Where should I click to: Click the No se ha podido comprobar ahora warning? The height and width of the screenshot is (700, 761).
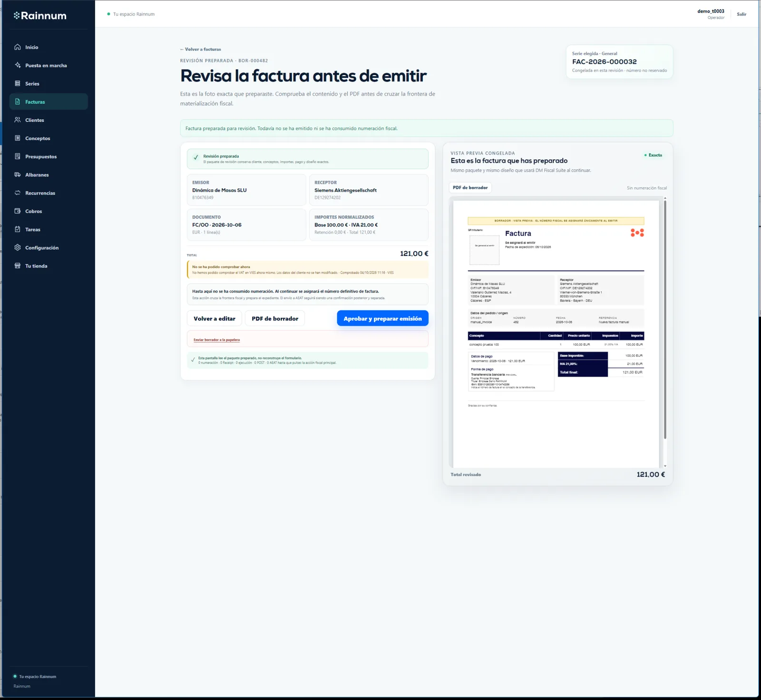click(308, 270)
